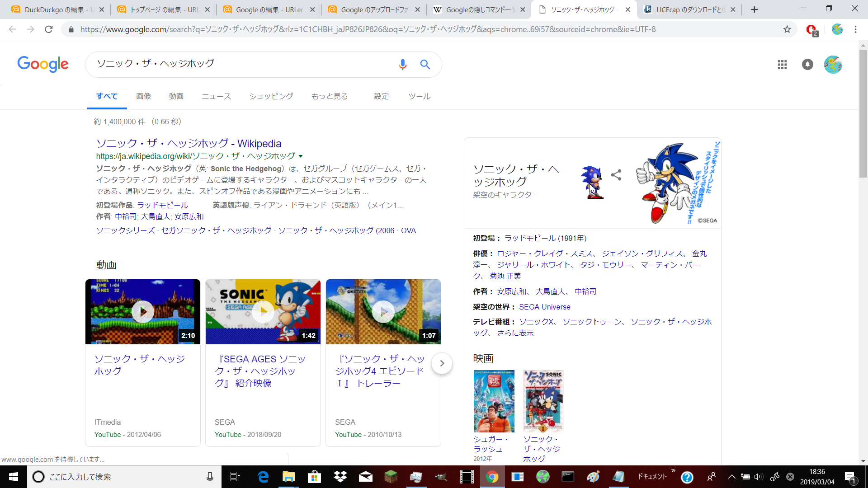868x488 pixels.
Task: Open Task View on the taskbar
Action: coord(235,477)
